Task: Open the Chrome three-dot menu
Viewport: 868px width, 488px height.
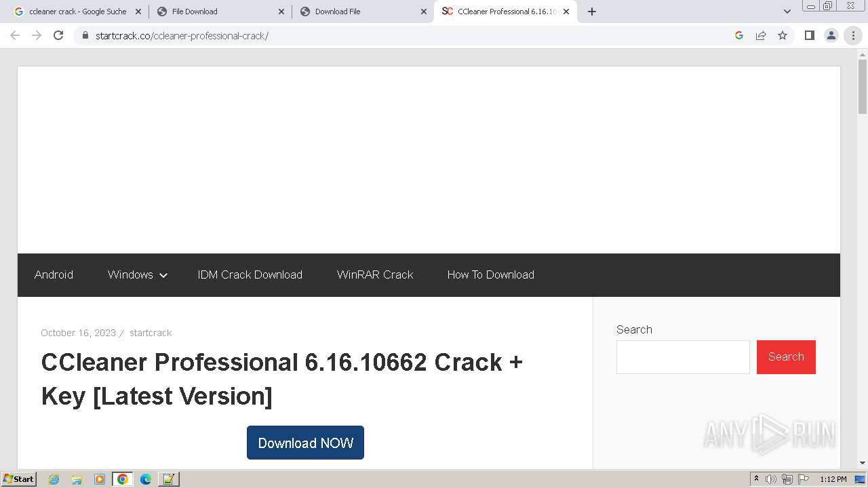Action: (853, 35)
